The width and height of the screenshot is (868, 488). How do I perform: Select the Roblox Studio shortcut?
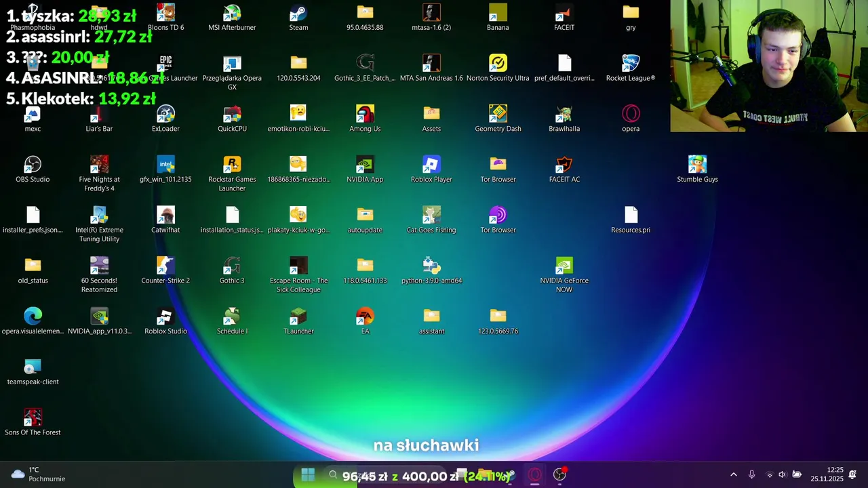[x=165, y=321]
